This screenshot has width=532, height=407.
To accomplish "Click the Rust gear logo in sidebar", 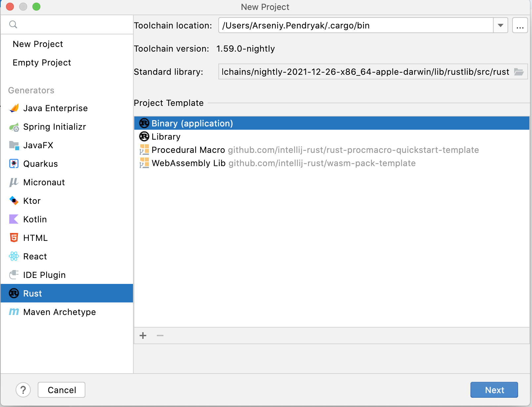I will pyautogui.click(x=14, y=294).
